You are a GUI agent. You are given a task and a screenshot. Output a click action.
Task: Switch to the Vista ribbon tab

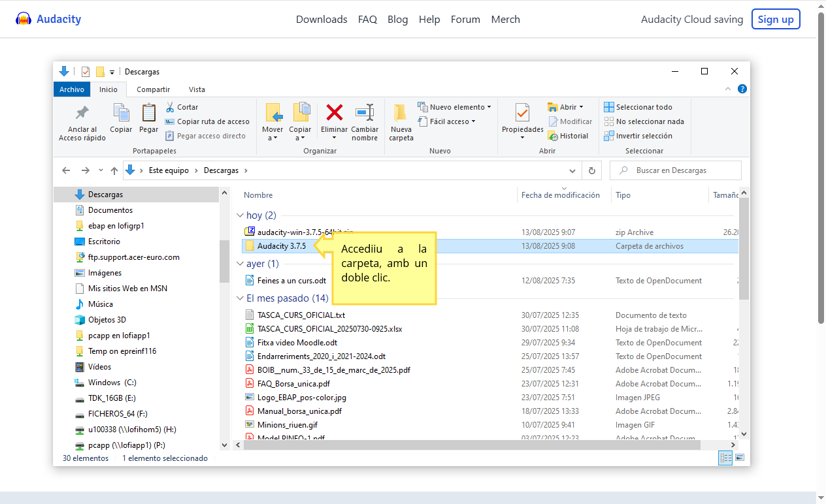[197, 89]
